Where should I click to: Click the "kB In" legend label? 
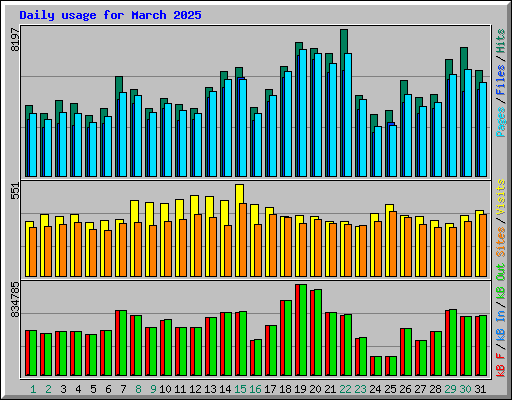tap(500, 326)
